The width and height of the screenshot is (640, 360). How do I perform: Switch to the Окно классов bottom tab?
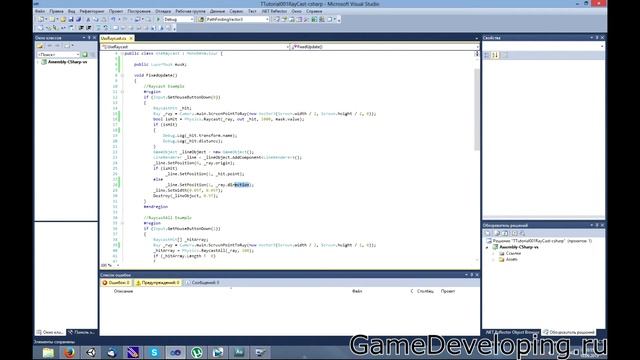50,332
